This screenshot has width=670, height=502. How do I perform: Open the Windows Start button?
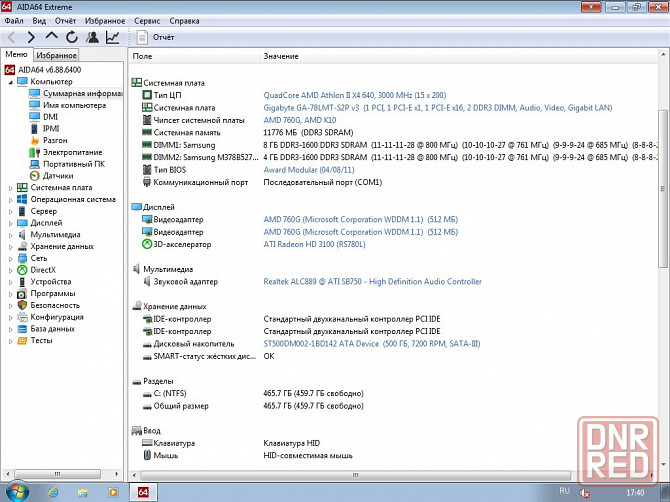click(17, 492)
